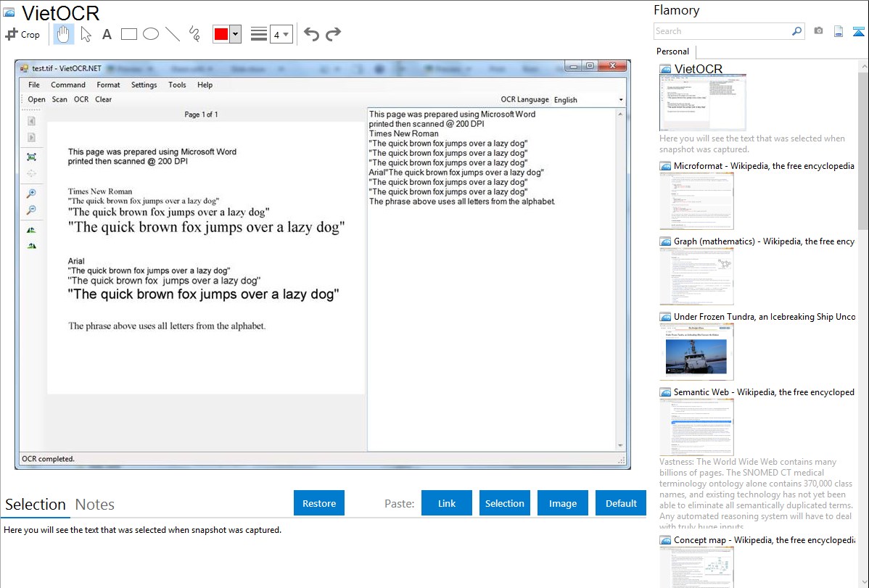Choose the freehand scribble tool
This screenshot has width=869, height=588.
click(x=194, y=34)
